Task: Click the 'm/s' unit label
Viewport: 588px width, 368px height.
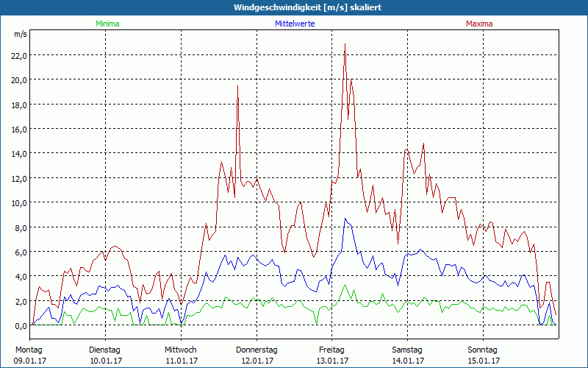Action: [x=21, y=34]
